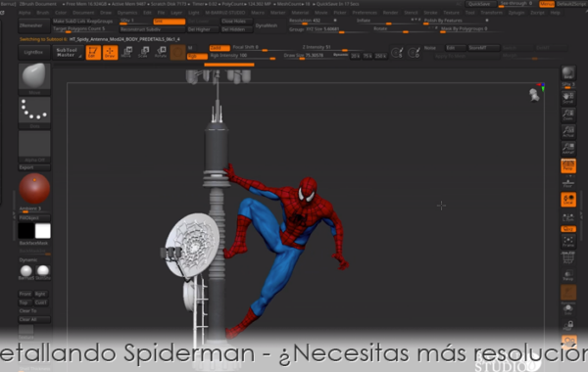Screen dimensions: 588x372
Task: Toggle the Menus button
Action: pyautogui.click(x=547, y=4)
